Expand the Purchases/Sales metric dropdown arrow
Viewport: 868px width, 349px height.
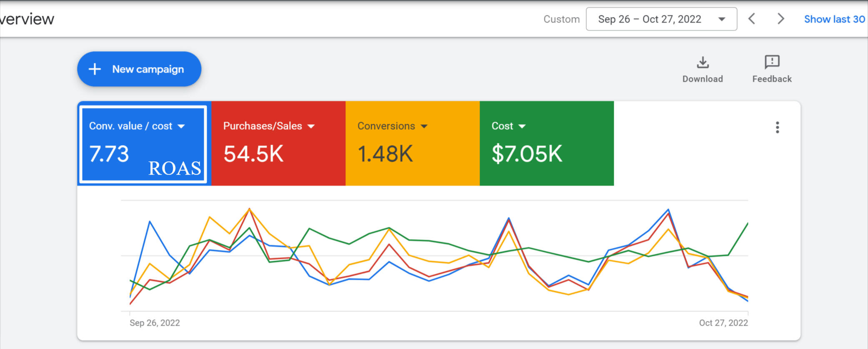click(311, 126)
